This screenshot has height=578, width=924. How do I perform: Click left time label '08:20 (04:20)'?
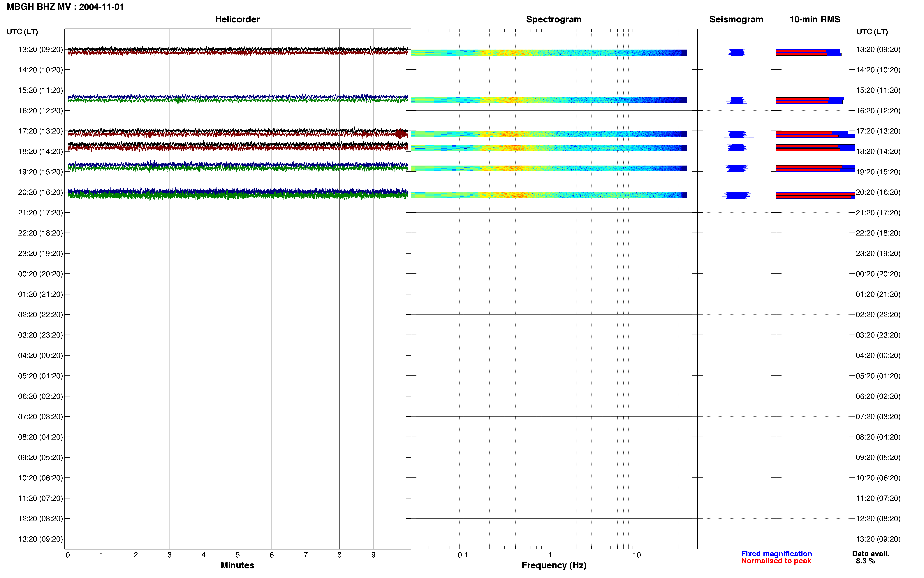pyautogui.click(x=41, y=437)
